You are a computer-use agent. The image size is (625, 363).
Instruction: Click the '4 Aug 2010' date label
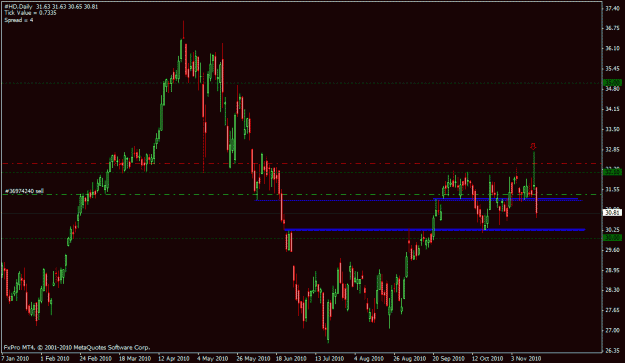click(x=369, y=358)
